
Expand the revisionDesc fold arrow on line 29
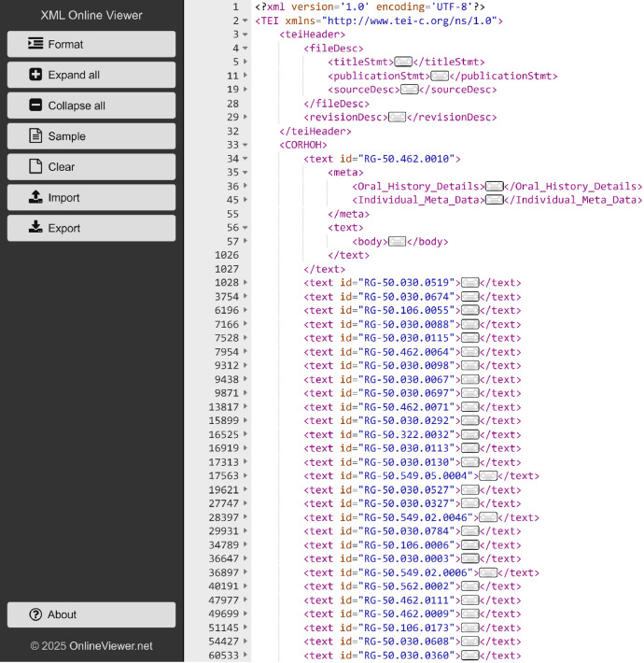245,117
